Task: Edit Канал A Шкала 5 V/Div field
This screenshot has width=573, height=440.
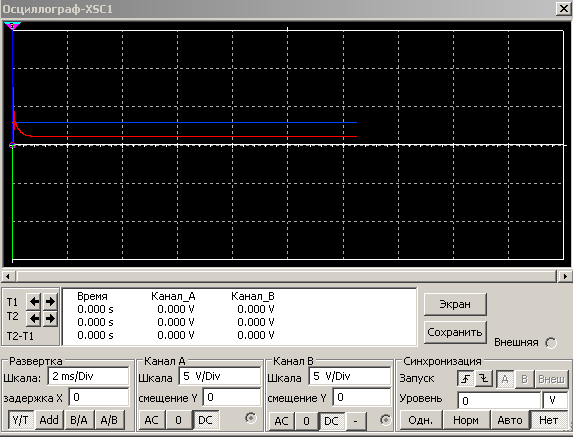Action: (220, 376)
